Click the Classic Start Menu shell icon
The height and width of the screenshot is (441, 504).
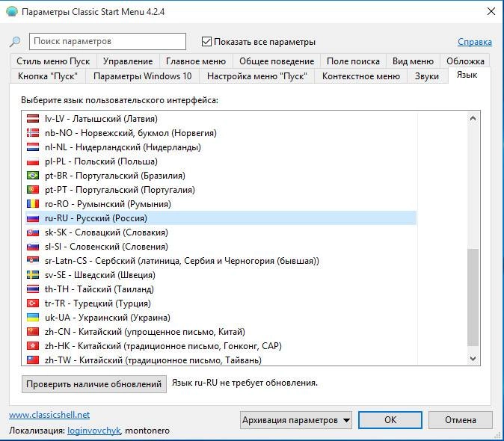coord(12,11)
